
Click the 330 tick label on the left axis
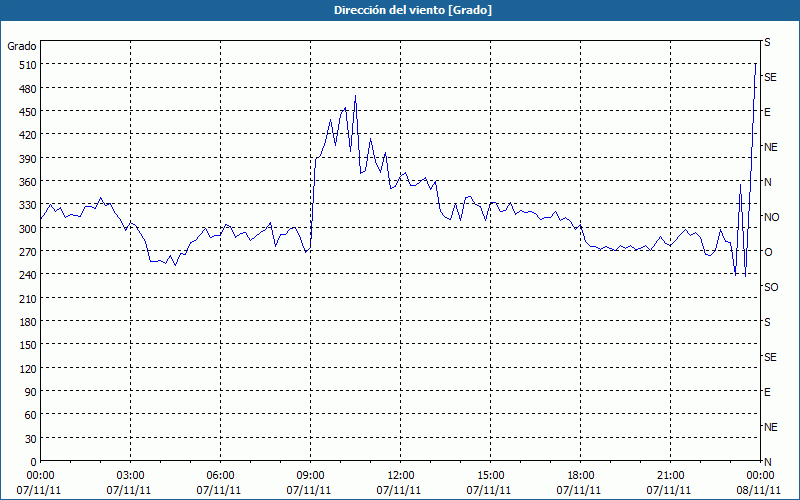pos(29,205)
